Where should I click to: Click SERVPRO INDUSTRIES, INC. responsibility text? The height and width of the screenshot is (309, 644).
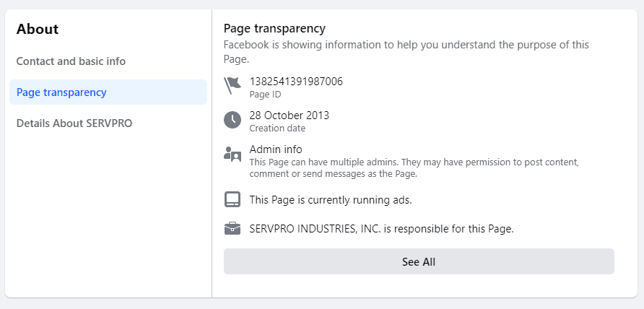click(382, 229)
